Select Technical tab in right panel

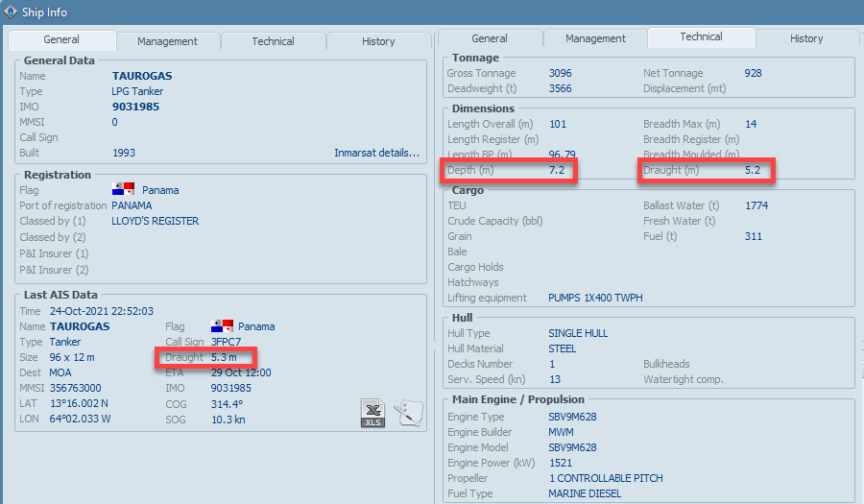pos(701,36)
